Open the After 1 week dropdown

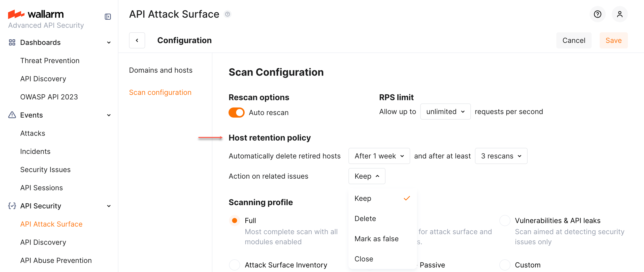click(379, 156)
